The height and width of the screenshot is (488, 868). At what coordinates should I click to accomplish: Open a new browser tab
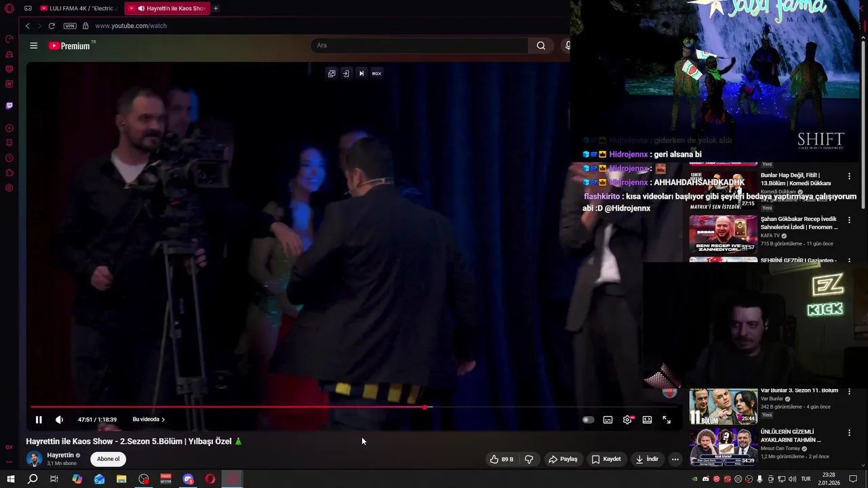coord(216,8)
